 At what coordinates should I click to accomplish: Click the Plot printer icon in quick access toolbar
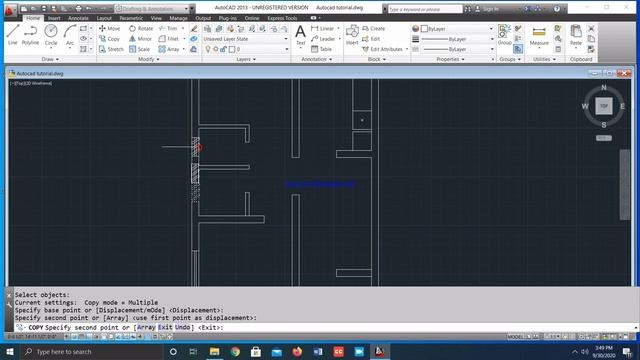78,9
